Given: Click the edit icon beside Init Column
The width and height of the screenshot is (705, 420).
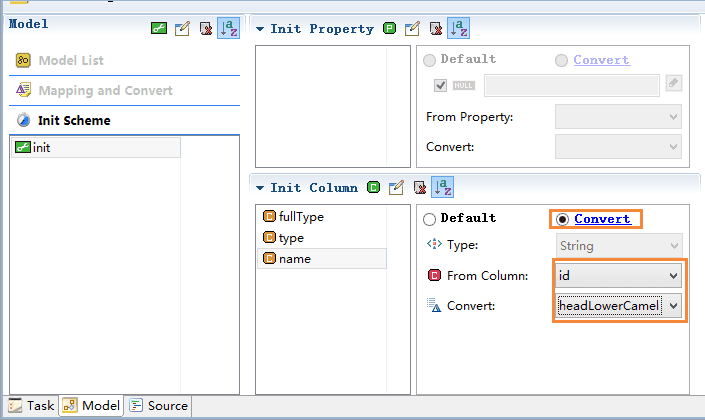Looking at the screenshot, I should pos(396,187).
